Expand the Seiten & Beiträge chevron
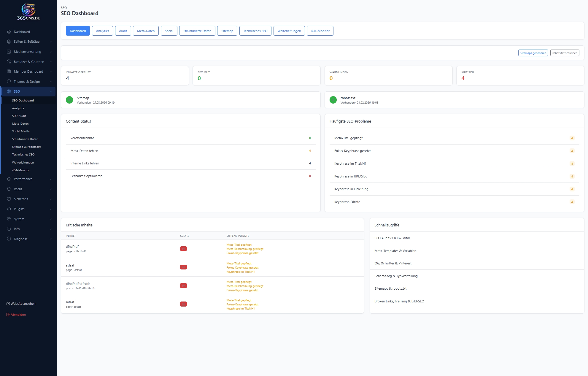Image resolution: width=588 pixels, height=376 pixels. click(x=51, y=42)
